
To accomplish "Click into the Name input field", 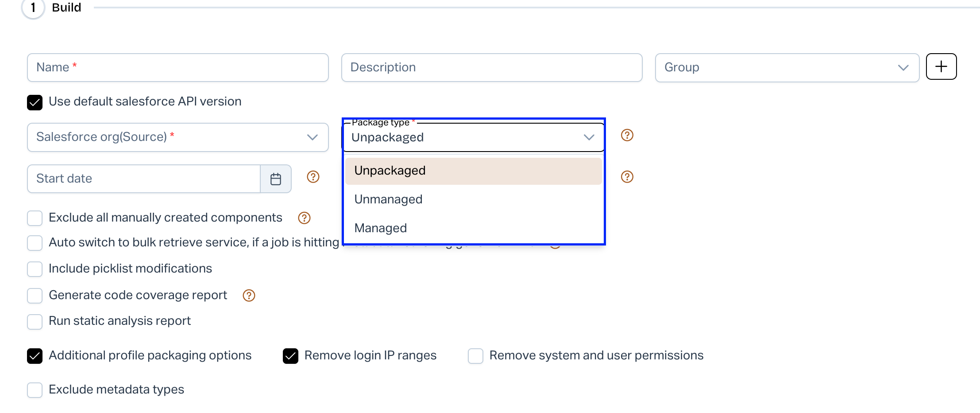I will (177, 67).
